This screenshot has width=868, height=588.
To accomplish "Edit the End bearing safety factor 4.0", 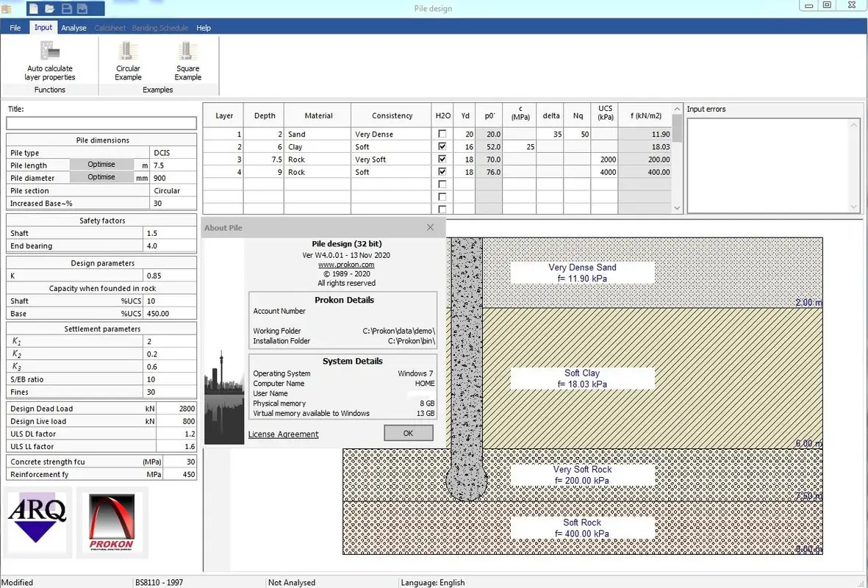I will 169,245.
